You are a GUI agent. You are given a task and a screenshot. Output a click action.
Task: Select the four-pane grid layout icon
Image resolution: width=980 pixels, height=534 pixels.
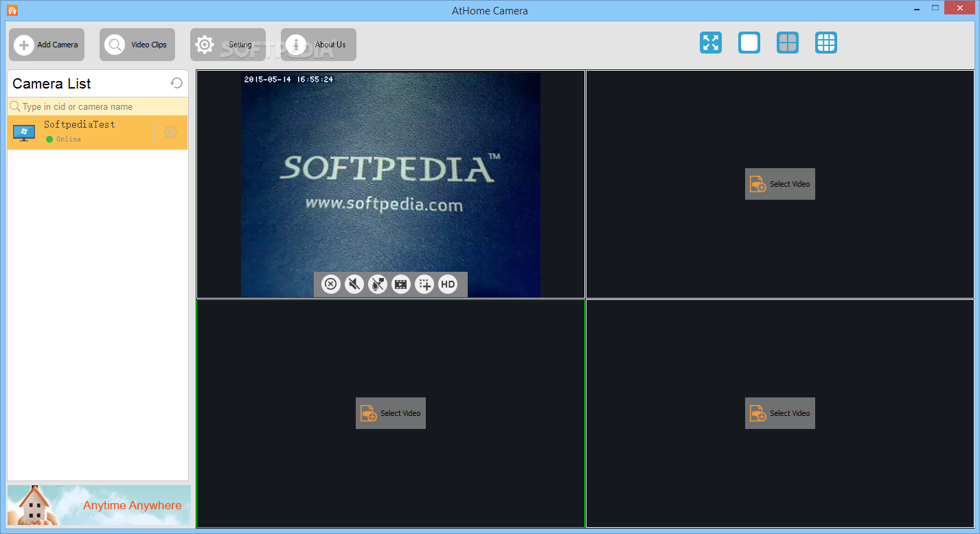point(788,43)
